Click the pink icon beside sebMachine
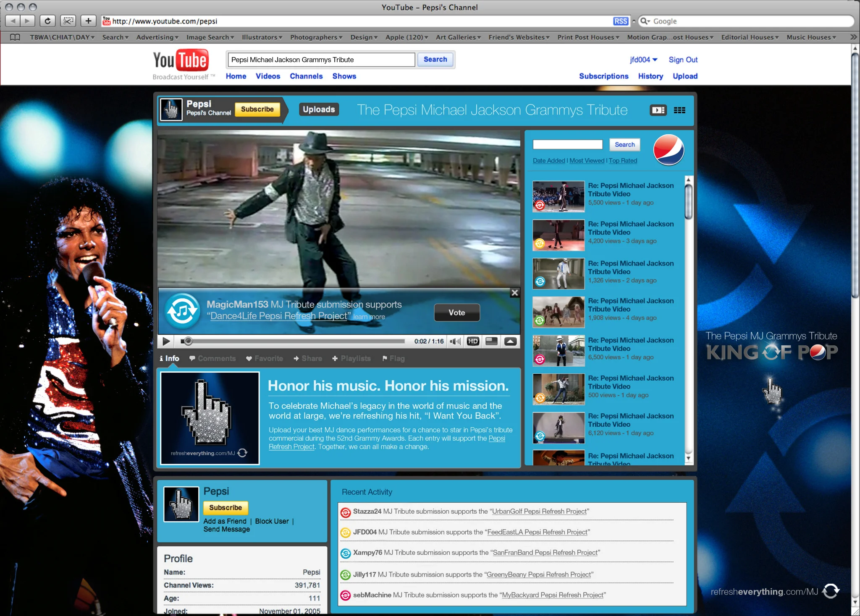Screen dimensions: 860x616 click(345, 595)
